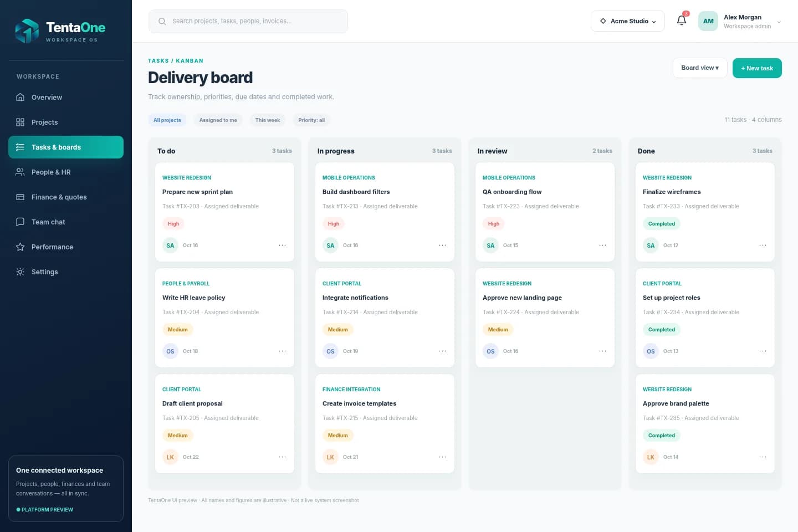798x532 pixels.
Task: Expand the Alex Morgan account chevron
Action: [779, 22]
